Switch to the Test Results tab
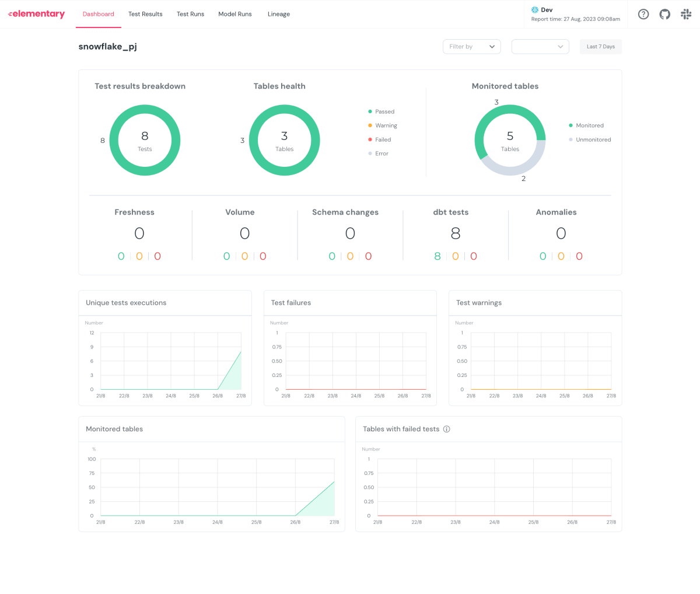 pyautogui.click(x=145, y=14)
